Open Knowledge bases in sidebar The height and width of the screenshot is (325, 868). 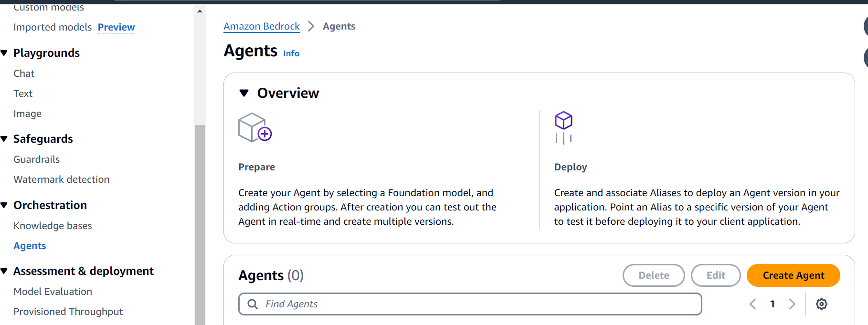tap(53, 226)
